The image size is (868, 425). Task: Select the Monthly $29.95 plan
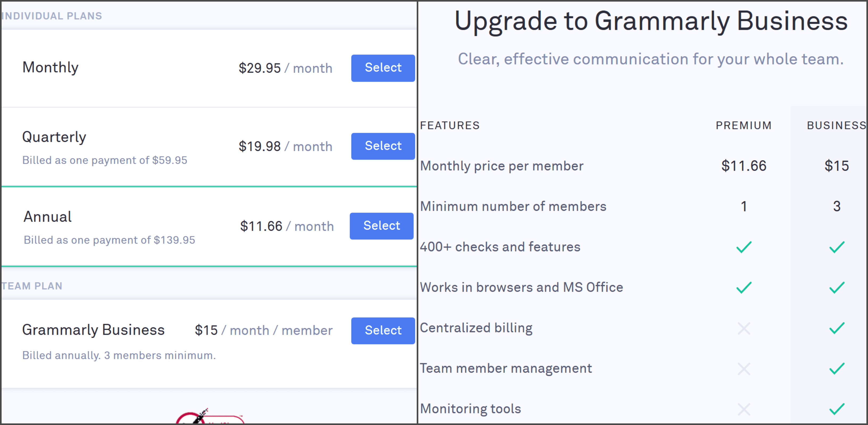(x=383, y=68)
